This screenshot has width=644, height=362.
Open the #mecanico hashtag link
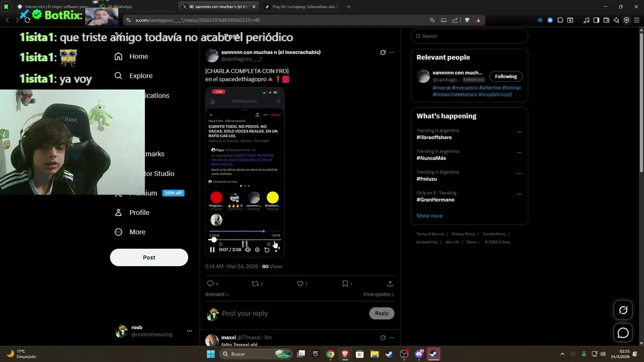[464, 87]
